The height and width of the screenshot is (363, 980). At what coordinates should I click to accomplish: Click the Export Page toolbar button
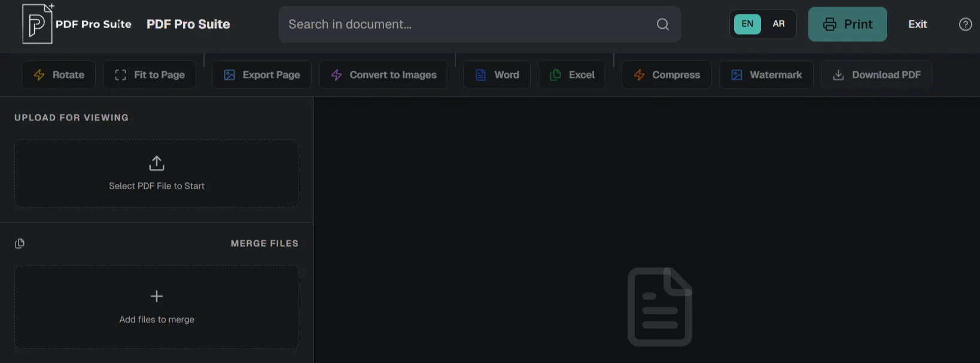click(261, 75)
